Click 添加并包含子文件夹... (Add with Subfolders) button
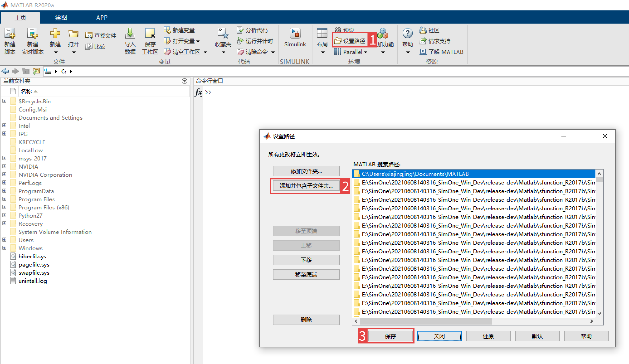Viewport: 629px width, 364px height. coord(306,186)
